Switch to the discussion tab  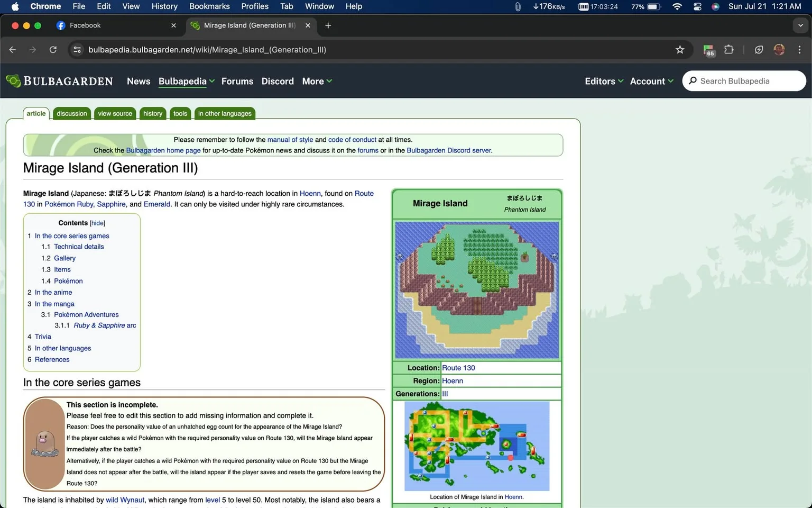click(x=72, y=113)
